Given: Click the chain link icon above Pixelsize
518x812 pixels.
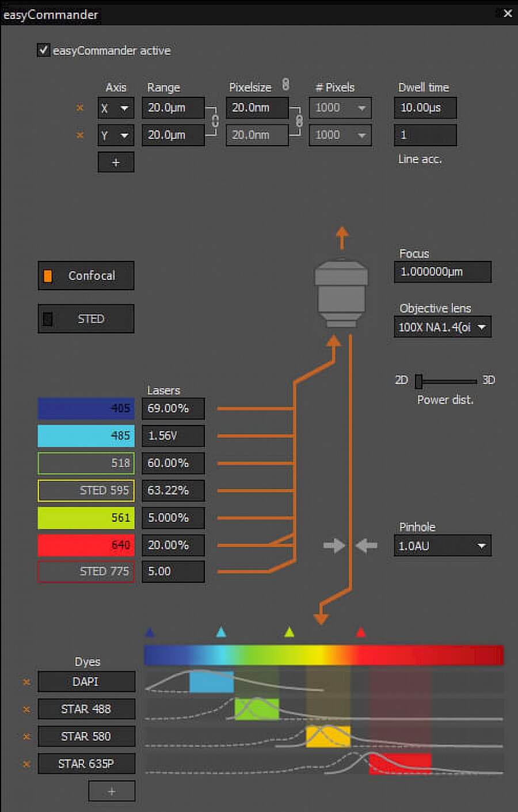Looking at the screenshot, I should point(285,85).
